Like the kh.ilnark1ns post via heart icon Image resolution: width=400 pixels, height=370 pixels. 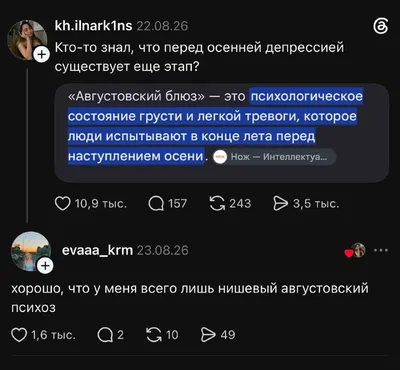click(63, 204)
